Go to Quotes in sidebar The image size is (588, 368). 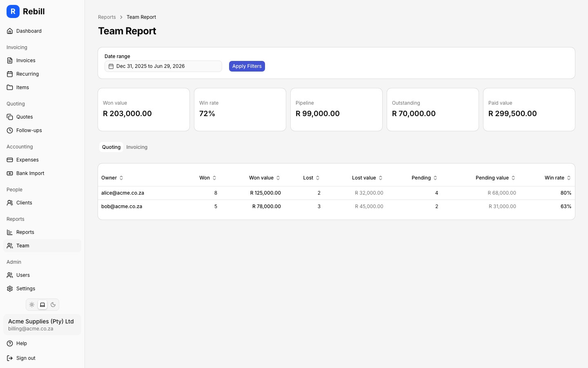coord(42,117)
